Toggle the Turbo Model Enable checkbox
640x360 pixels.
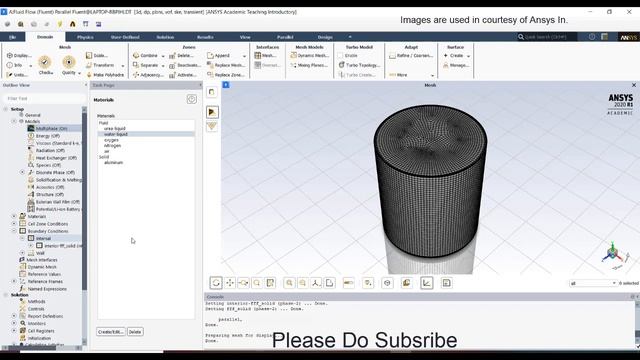click(x=340, y=56)
